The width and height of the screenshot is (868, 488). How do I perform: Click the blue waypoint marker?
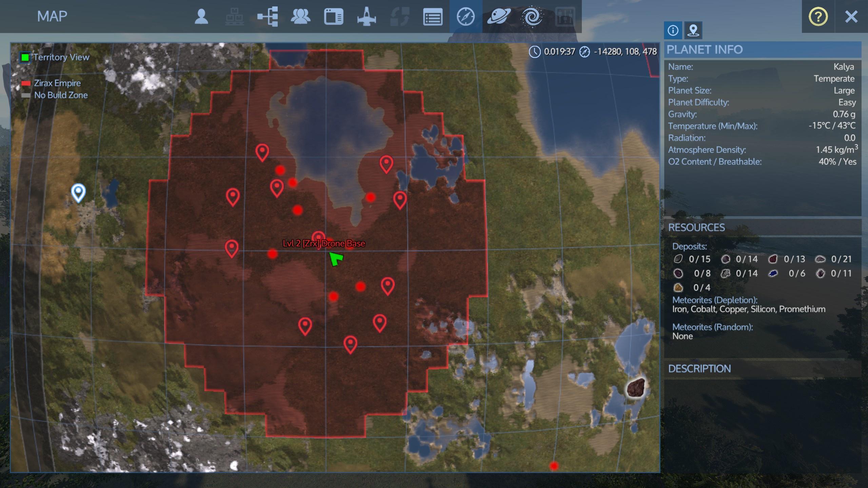[x=78, y=192]
